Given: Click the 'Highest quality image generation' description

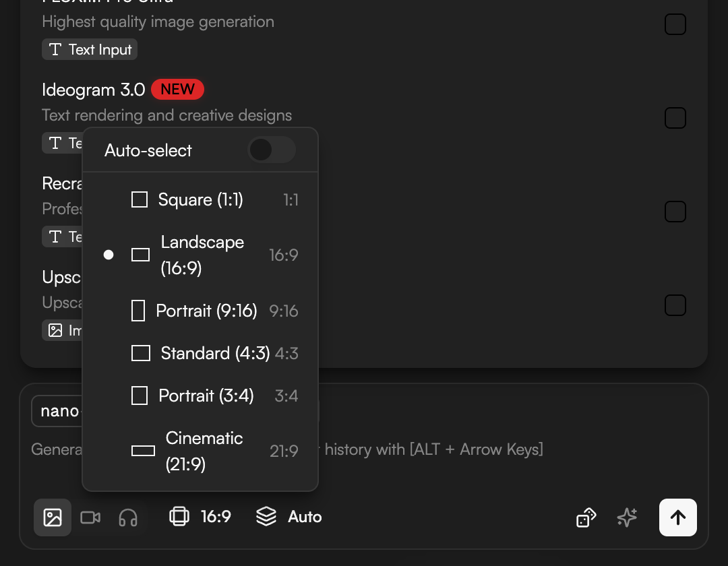Looking at the screenshot, I should point(158,22).
